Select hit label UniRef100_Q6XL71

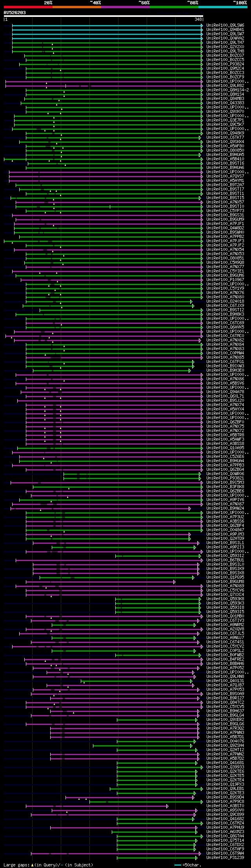(225, 396)
